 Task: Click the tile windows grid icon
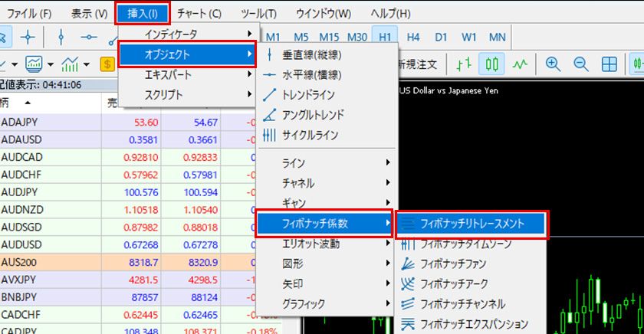pyautogui.click(x=609, y=64)
